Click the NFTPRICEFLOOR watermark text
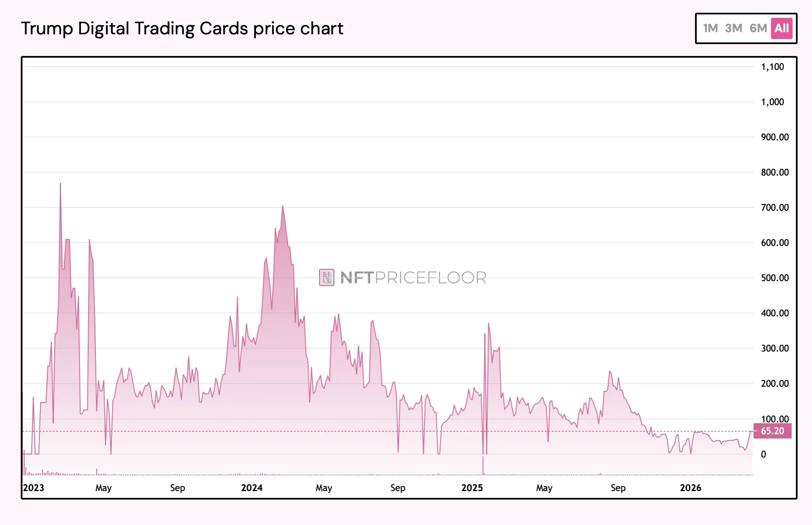 (413, 278)
